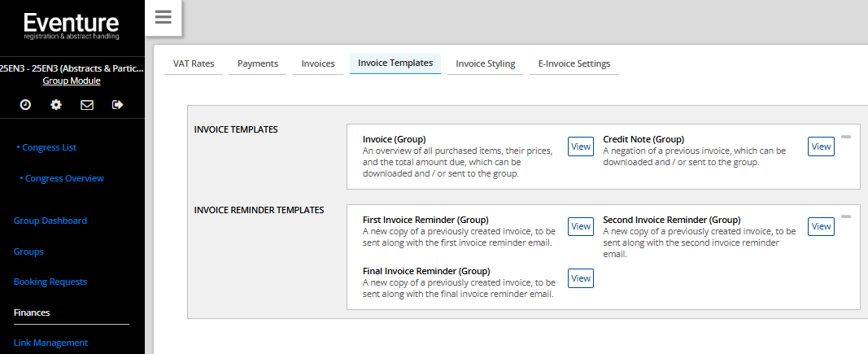
Task: Click the clock history icon in sidebar
Action: pyautogui.click(x=25, y=104)
